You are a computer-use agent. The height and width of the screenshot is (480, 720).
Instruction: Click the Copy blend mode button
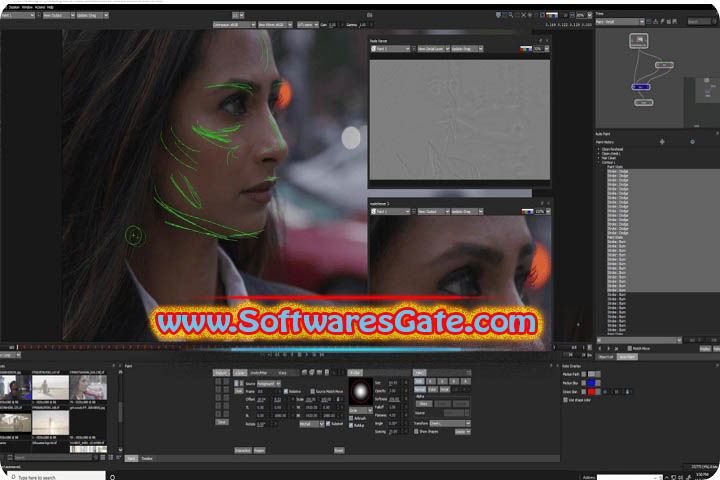[x=432, y=389]
